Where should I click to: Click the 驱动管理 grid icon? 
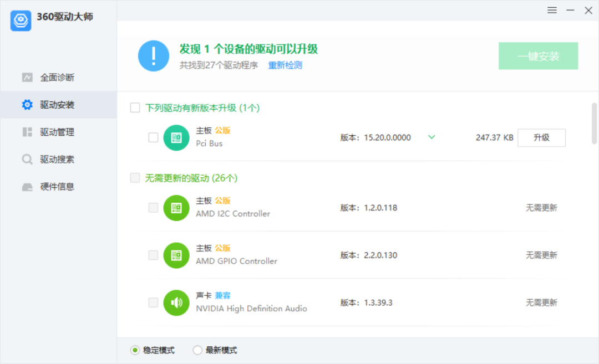pos(27,132)
